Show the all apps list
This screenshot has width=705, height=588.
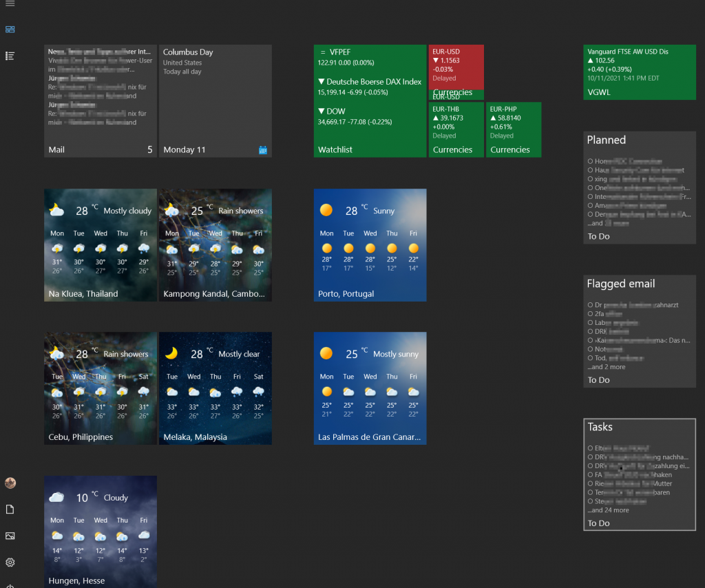(x=10, y=55)
